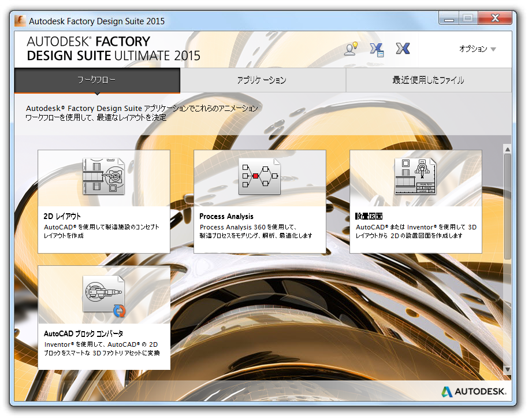
Task: Open the オプション dropdown menu
Action: click(477, 49)
